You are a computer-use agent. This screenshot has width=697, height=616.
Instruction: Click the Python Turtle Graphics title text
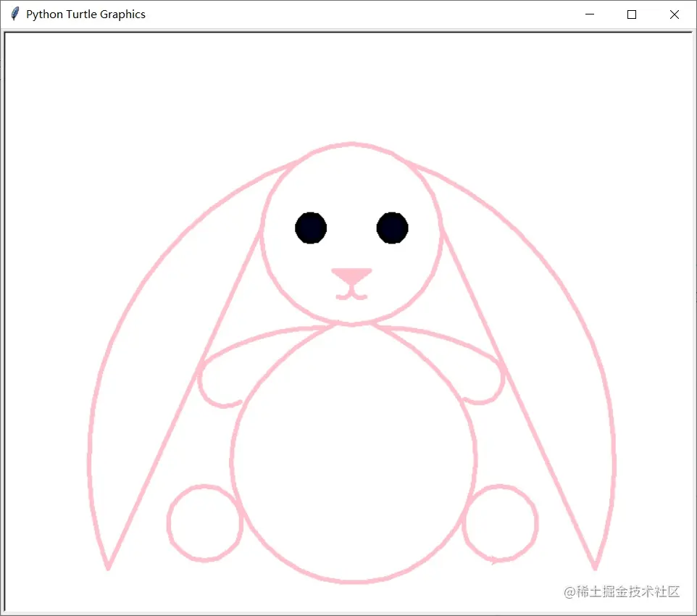85,14
